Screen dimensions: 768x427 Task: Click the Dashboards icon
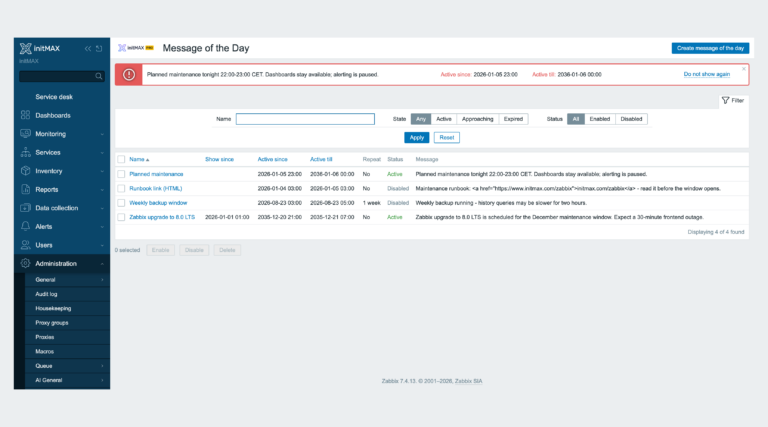click(25, 115)
